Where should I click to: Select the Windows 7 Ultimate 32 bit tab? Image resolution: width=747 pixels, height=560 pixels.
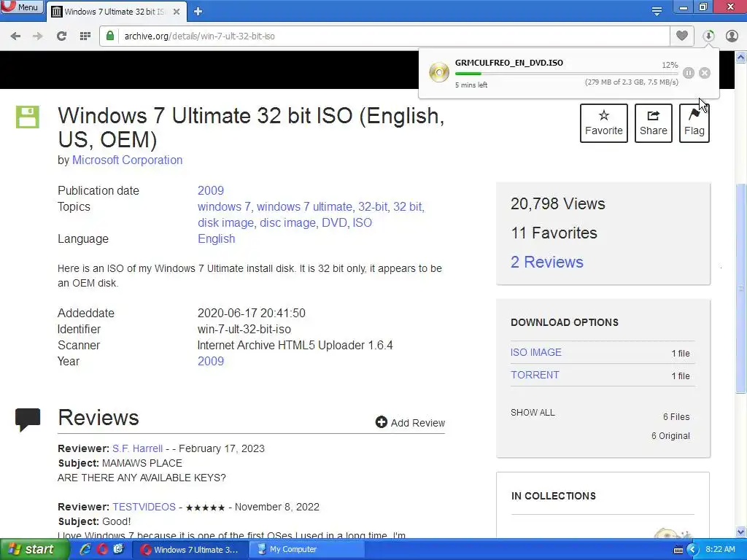click(x=115, y=12)
